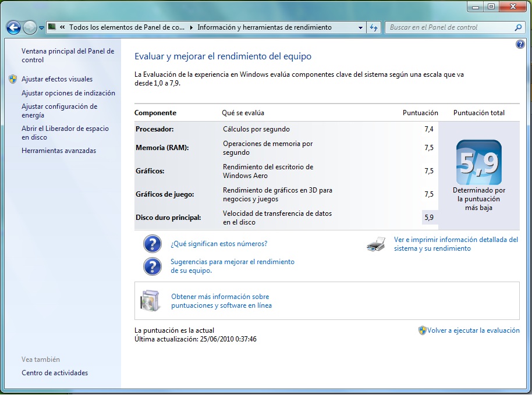Click the software box icon
Screen dimensions: 532x395
tap(150, 301)
